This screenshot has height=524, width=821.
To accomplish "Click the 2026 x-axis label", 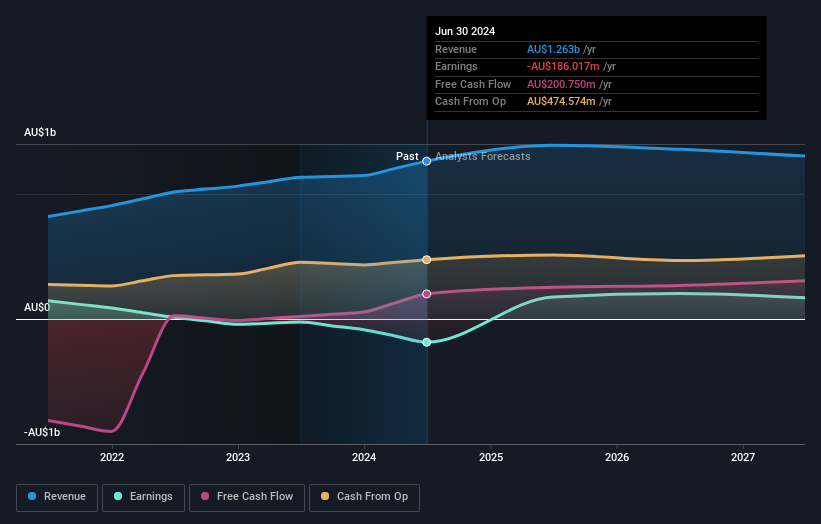I will (x=617, y=457).
